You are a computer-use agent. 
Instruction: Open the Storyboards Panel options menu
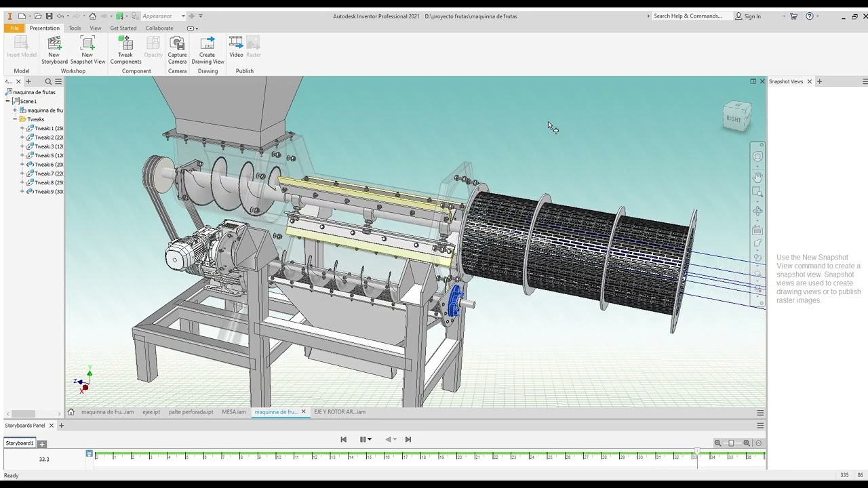[x=760, y=426]
